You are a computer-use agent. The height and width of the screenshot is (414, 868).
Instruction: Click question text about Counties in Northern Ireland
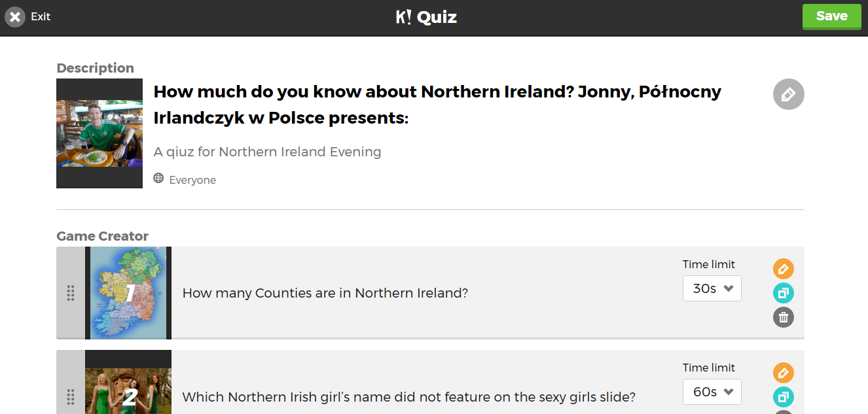click(325, 293)
